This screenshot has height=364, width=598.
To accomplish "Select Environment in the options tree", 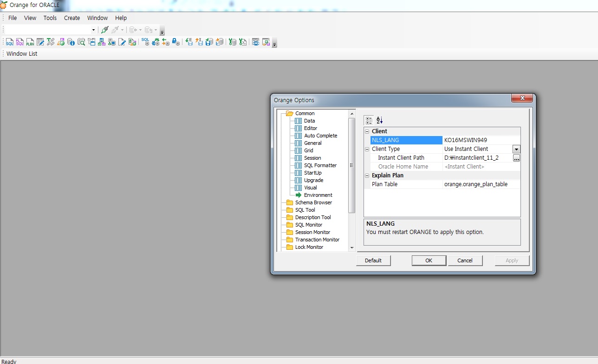I will click(x=318, y=195).
